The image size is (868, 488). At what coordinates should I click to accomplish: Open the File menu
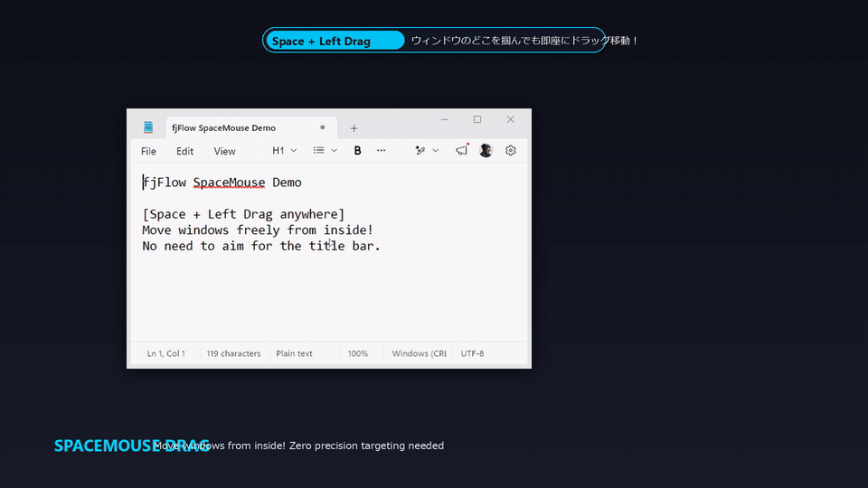[148, 151]
